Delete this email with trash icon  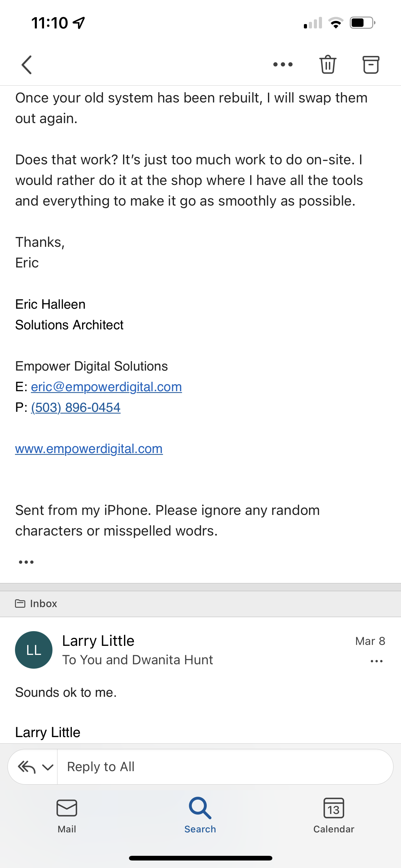click(328, 64)
